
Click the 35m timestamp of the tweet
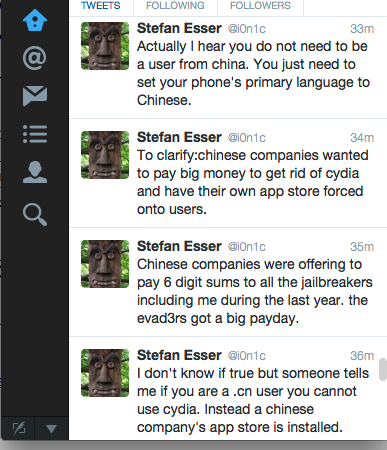click(x=362, y=247)
